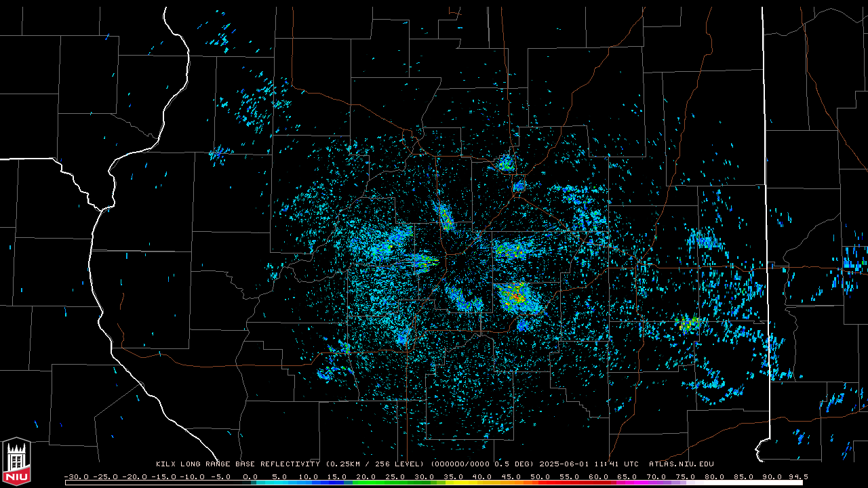This screenshot has width=868, height=488.
Task: Click the 40.0 scale label
Action: (482, 477)
